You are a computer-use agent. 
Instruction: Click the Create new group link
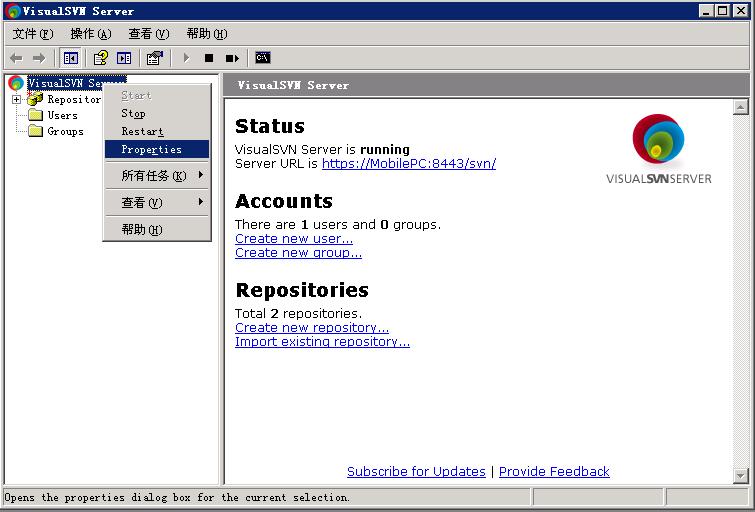(x=298, y=253)
